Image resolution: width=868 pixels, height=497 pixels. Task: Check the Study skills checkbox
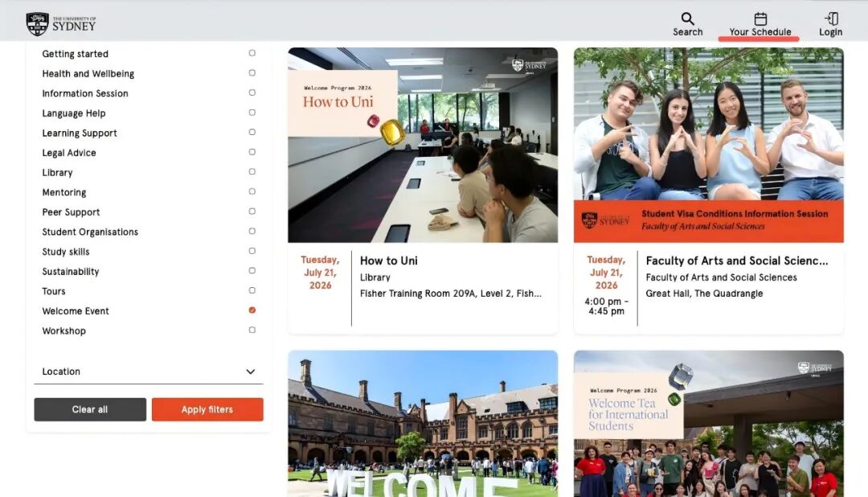(252, 251)
